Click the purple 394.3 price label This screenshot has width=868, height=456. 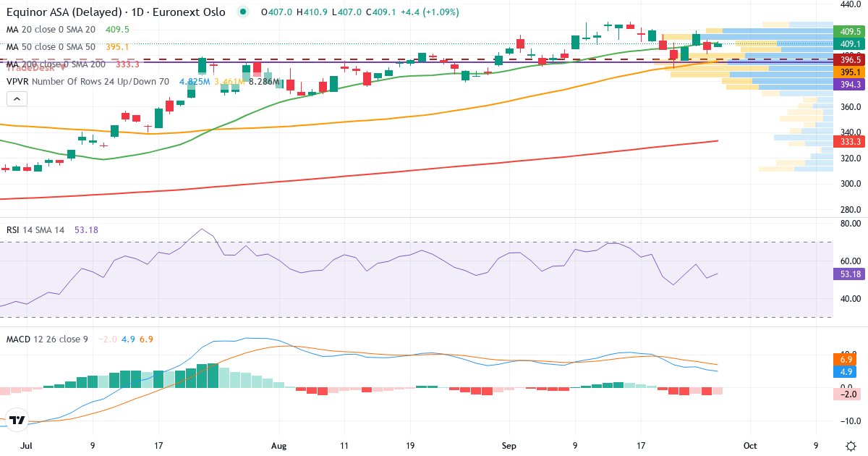coord(851,85)
